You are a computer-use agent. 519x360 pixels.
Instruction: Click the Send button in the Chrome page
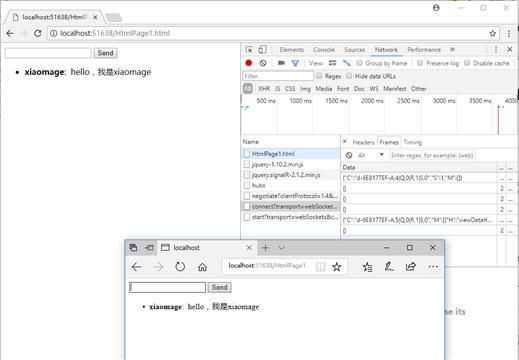tap(105, 53)
